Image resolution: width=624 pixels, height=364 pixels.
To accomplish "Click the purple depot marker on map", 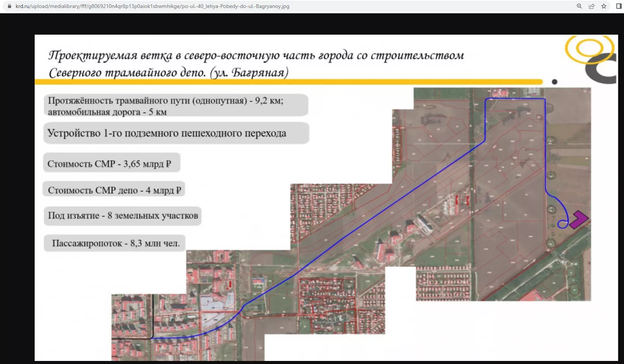I will 579,220.
